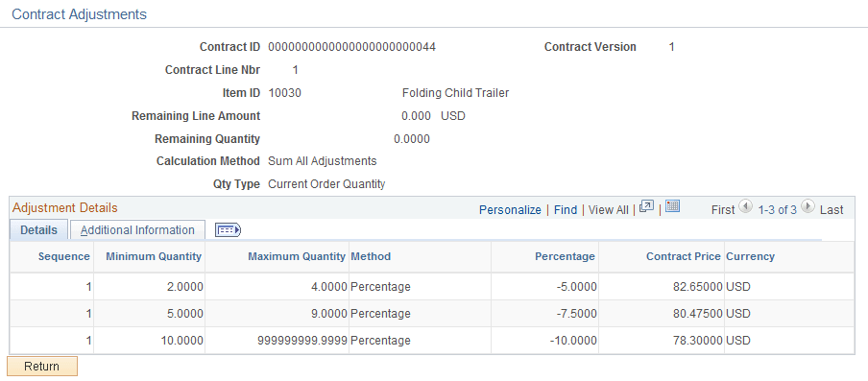Click the Contract ID value ending 044
This screenshot has height=381, width=868.
351,47
